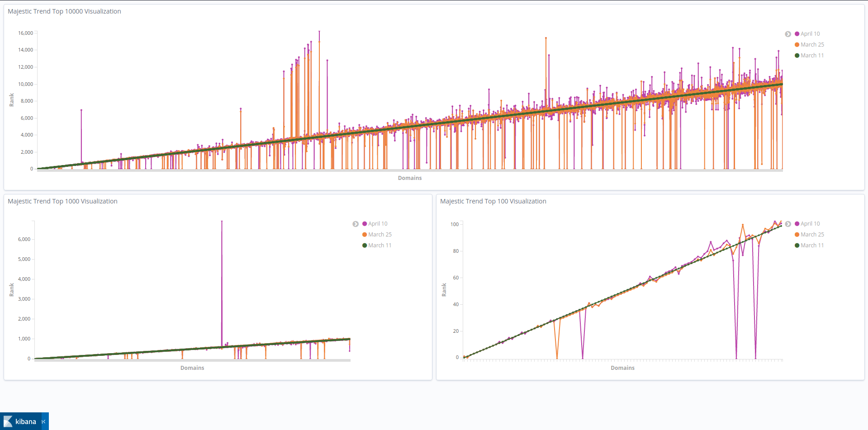Select March 25 label in Top 10000 legend
The height and width of the screenshot is (430, 868).
click(812, 45)
